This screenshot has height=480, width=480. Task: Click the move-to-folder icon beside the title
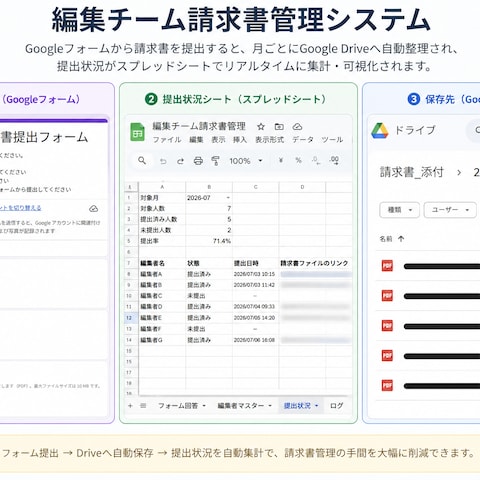(x=279, y=127)
